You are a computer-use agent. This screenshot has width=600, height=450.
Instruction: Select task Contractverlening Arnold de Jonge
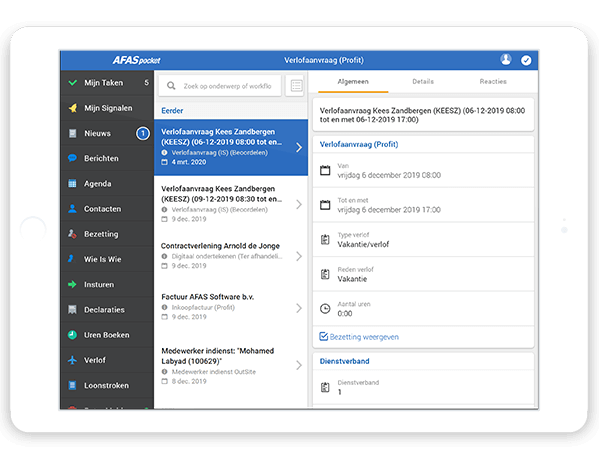pos(231,256)
